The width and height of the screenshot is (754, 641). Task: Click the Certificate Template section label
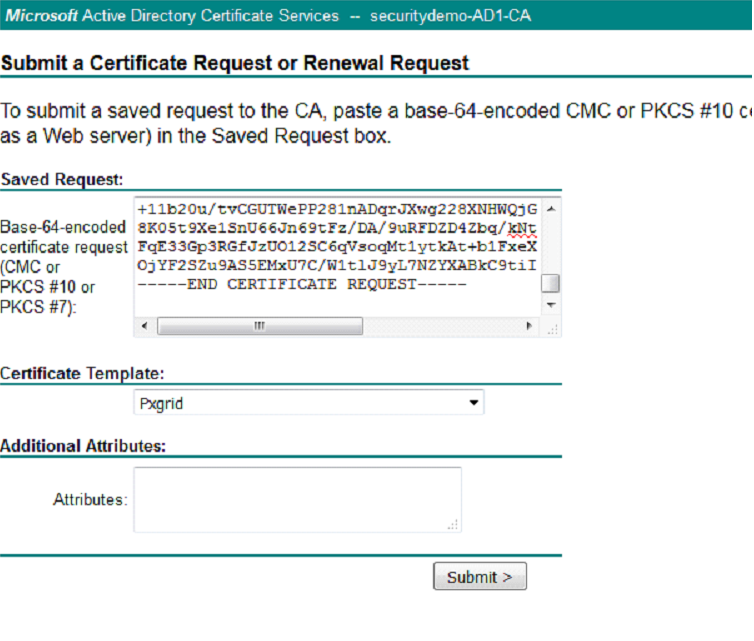pos(82,374)
